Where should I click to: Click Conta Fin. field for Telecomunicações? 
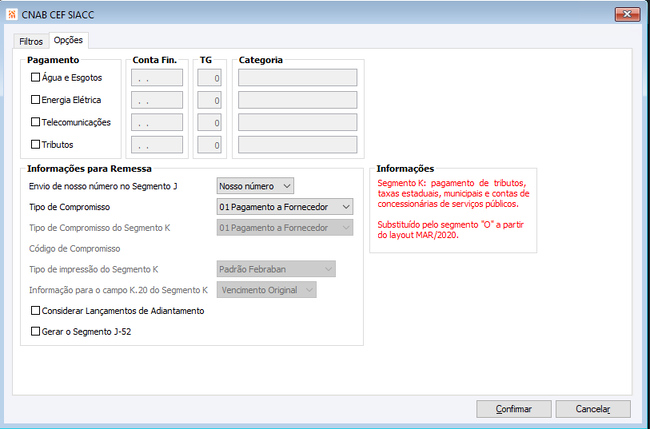pos(157,123)
